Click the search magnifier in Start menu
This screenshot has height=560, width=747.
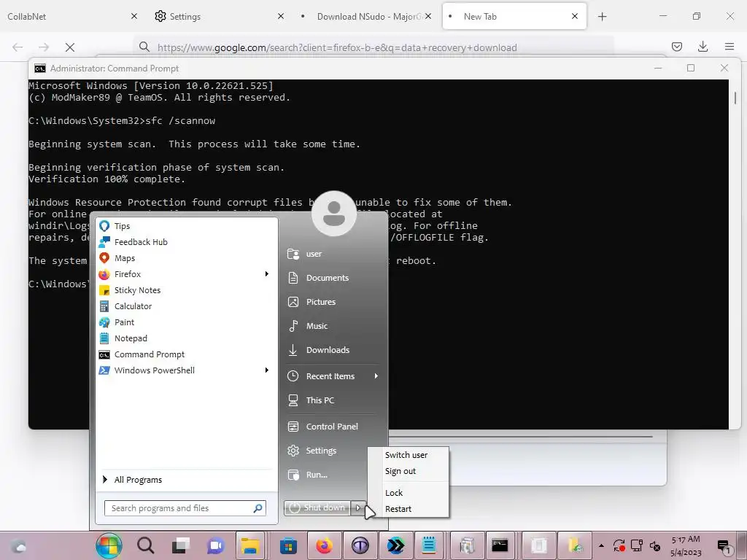coord(258,508)
